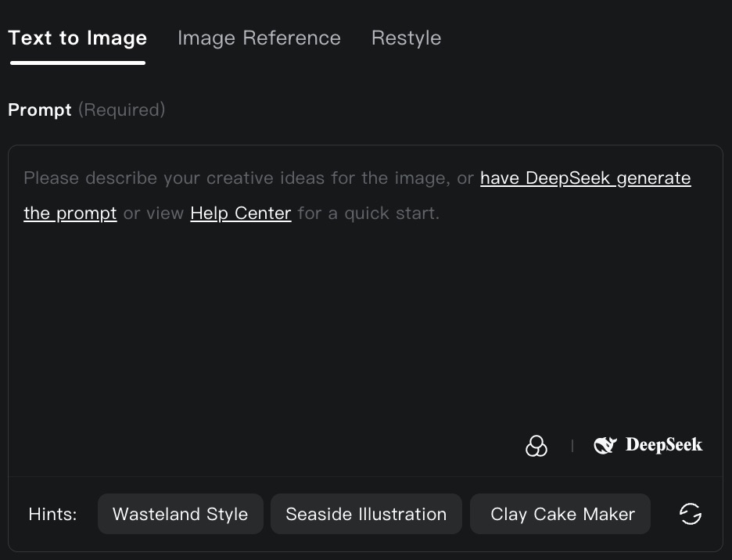Open the Help Center link
Viewport: 732px width, 560px height.
point(241,213)
